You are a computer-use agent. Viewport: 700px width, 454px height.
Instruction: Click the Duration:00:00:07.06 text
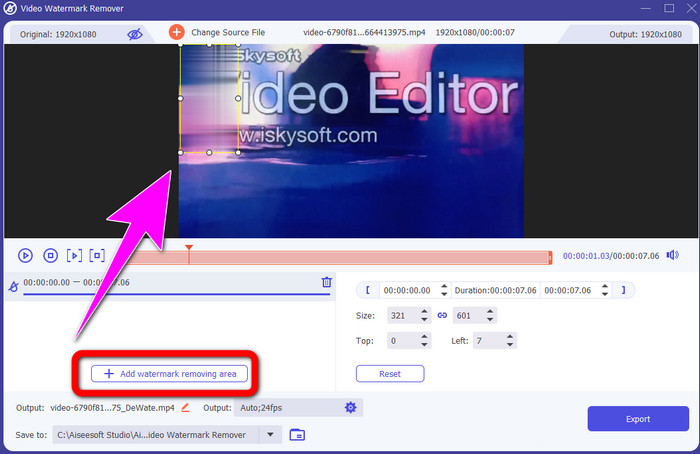point(496,290)
